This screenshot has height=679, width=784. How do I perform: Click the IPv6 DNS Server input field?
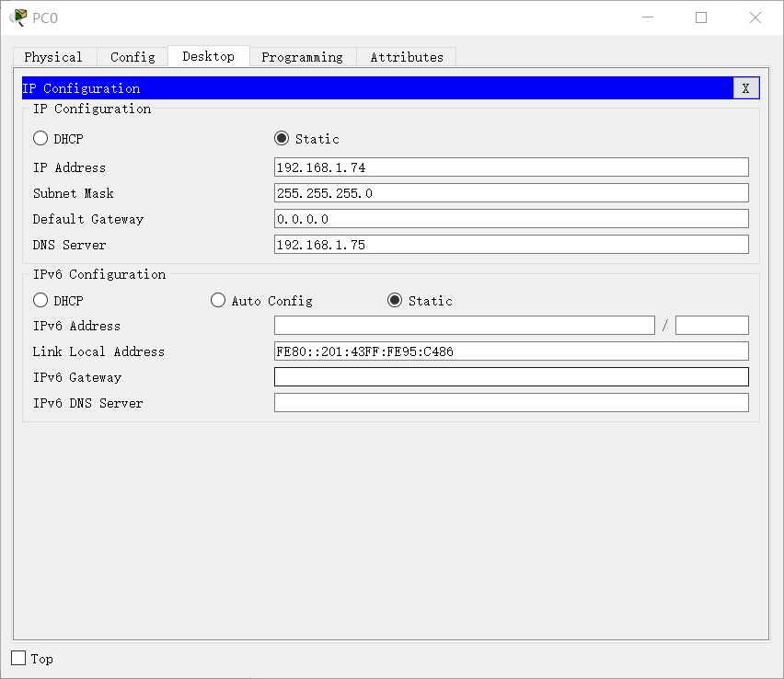511,403
